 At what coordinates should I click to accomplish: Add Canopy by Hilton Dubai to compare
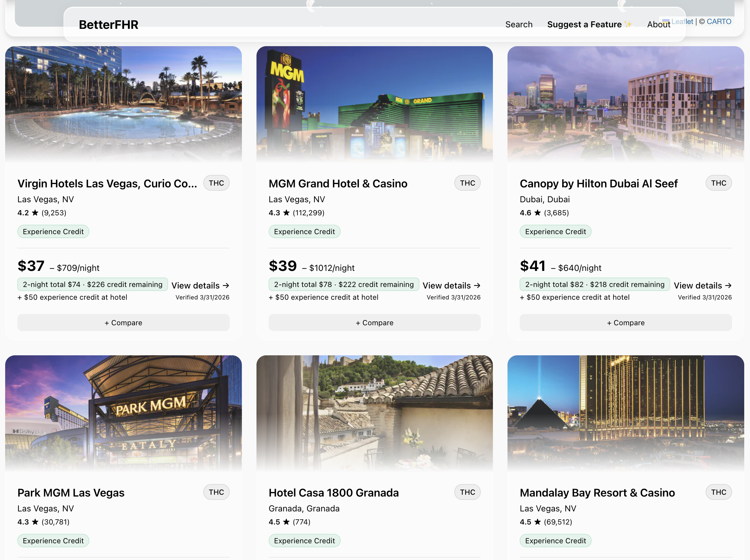point(626,323)
